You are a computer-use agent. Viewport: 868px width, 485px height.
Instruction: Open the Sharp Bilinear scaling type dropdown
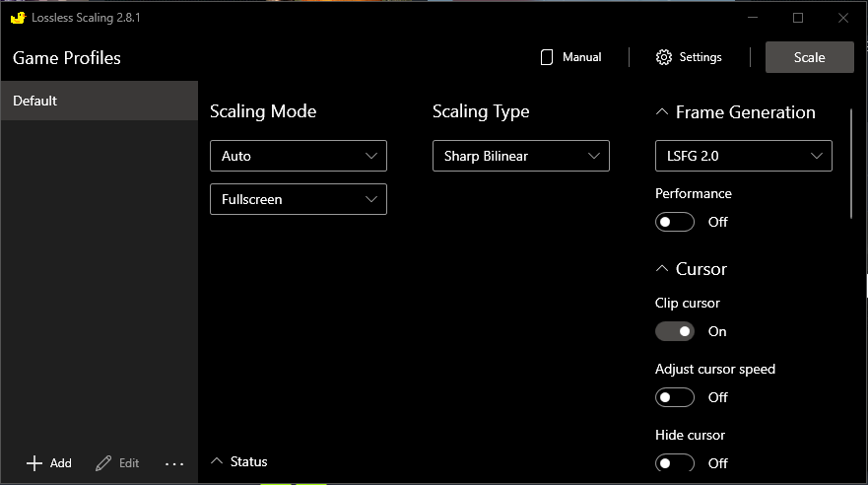coord(520,156)
